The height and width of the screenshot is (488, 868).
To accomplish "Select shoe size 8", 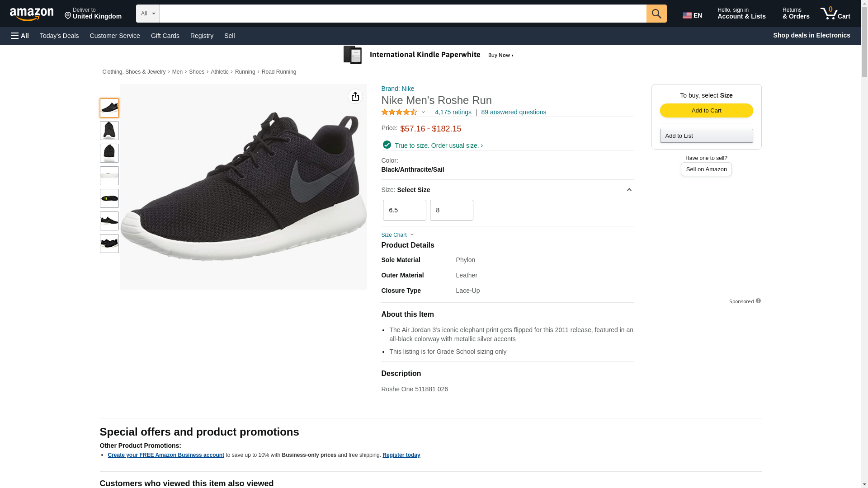I will [451, 210].
